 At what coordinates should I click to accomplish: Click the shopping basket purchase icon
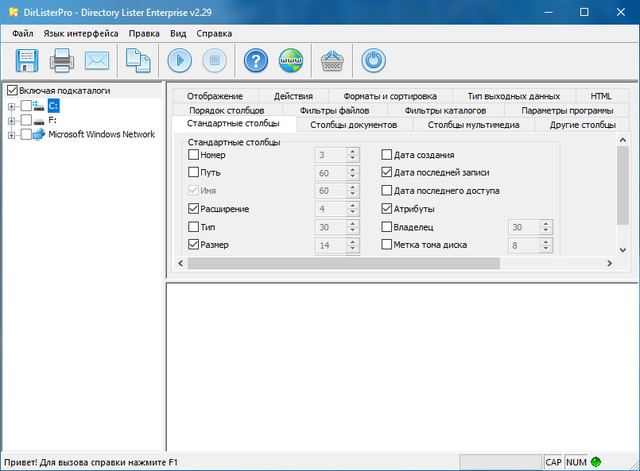pyautogui.click(x=332, y=60)
